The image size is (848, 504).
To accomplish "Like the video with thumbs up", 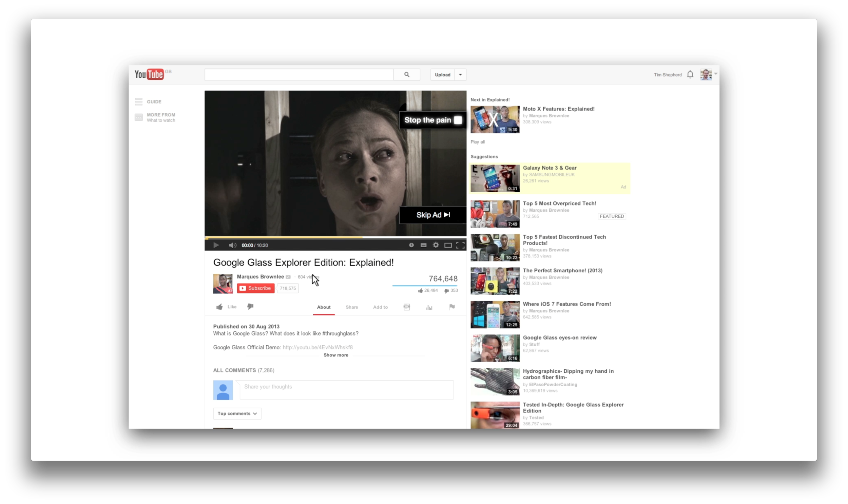I will 219,307.
